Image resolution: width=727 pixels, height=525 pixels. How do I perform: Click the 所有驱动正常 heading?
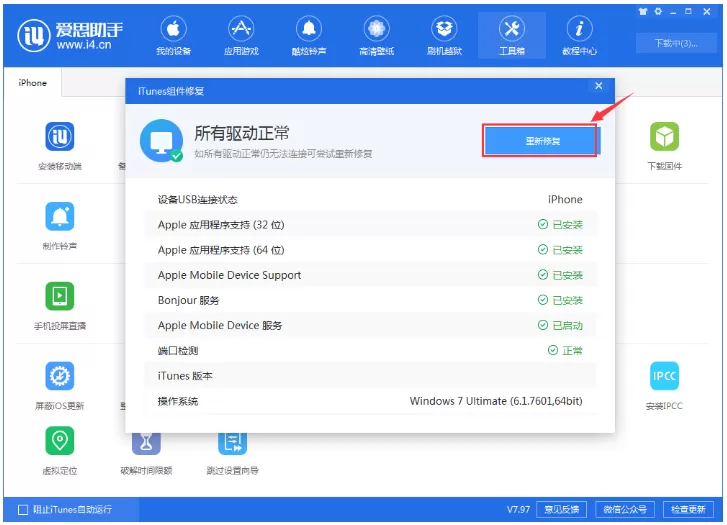(x=242, y=133)
